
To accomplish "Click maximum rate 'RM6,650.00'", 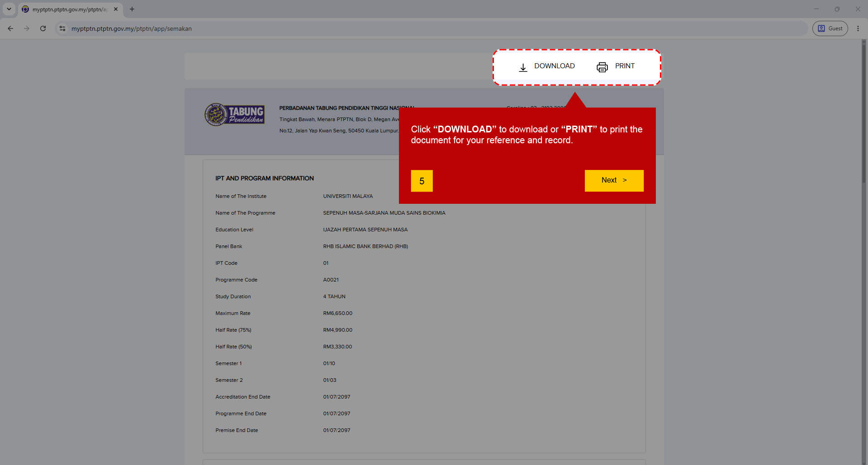I will (x=337, y=313).
